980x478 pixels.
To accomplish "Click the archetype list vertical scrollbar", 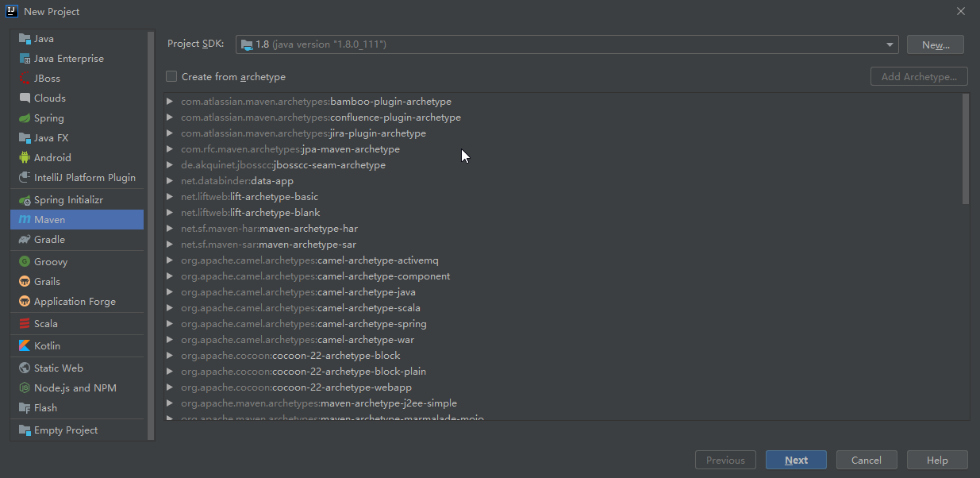I will tap(965, 148).
